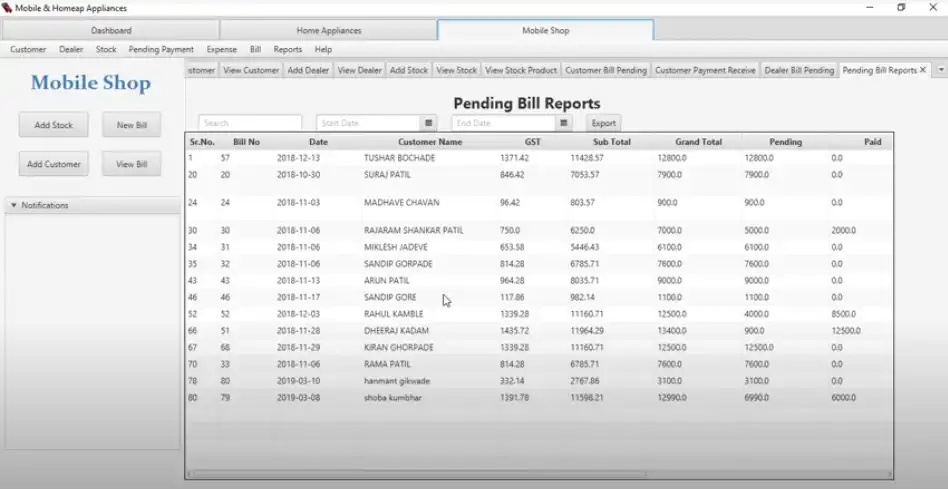Viewport: 948px width, 489px height.
Task: Switch to the Home Appliances tab
Action: pyautogui.click(x=328, y=30)
